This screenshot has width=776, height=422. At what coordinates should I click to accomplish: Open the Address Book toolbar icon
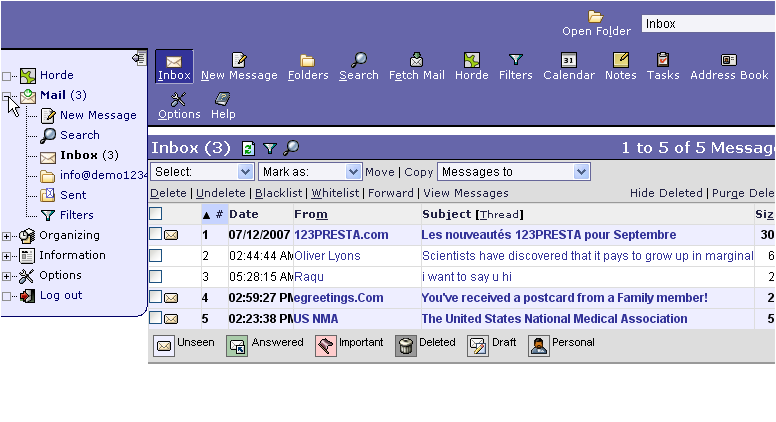pyautogui.click(x=729, y=61)
